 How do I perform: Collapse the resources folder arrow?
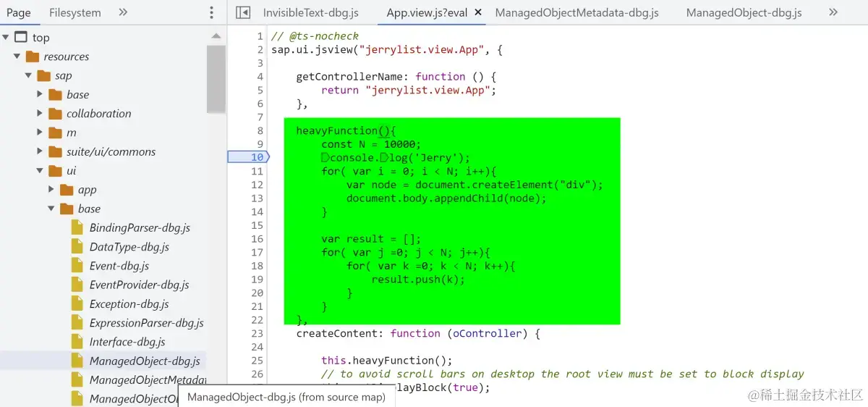pyautogui.click(x=17, y=56)
